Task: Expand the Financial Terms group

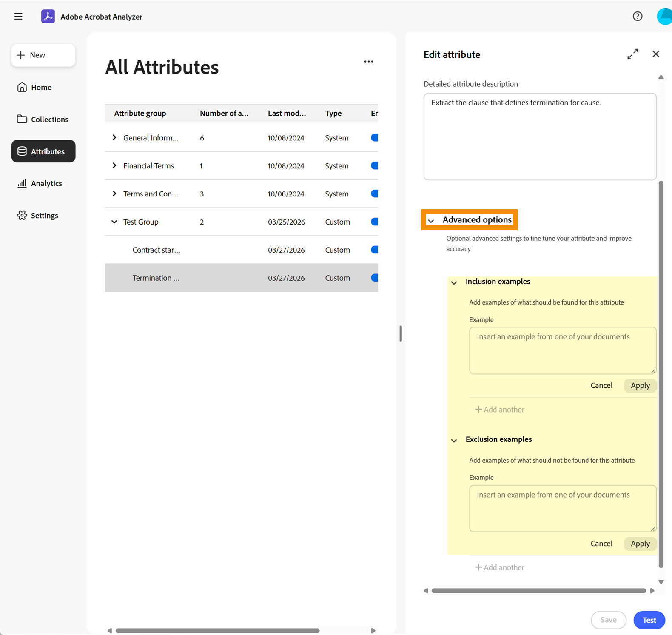Action: (x=114, y=165)
